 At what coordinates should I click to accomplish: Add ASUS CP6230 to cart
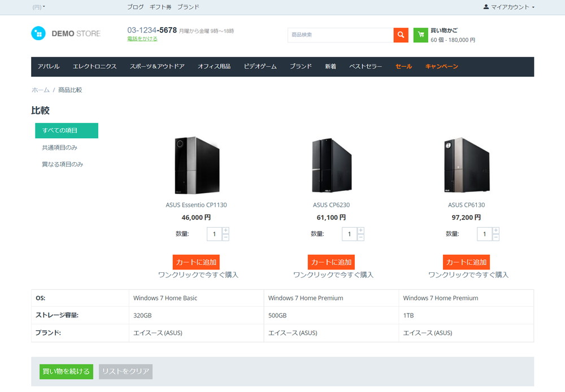click(331, 262)
